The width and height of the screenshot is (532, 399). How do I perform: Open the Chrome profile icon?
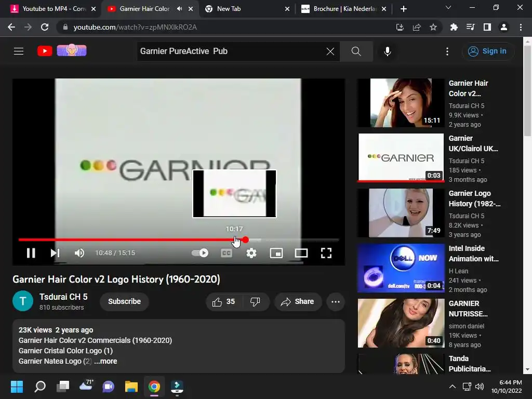click(504, 27)
